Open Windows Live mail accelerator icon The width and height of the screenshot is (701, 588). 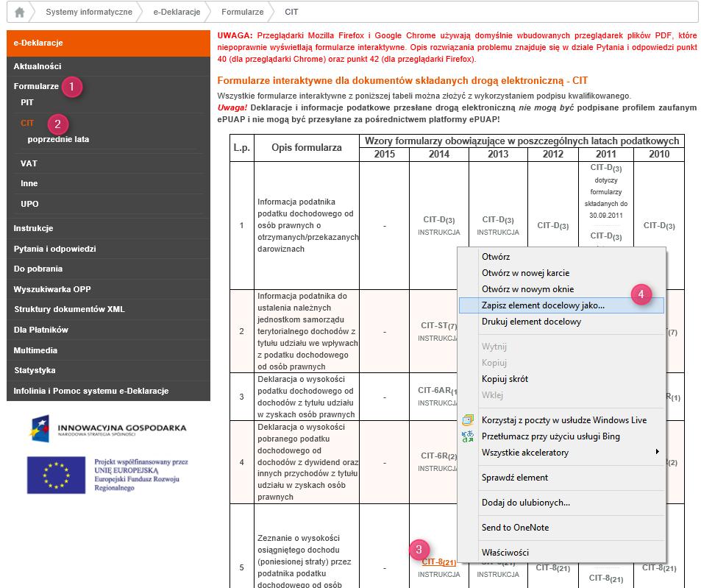(468, 420)
